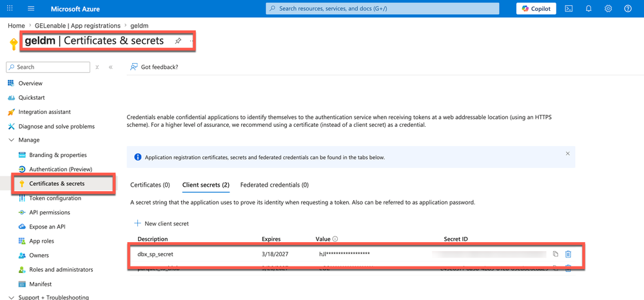
Task: Click the Secret ID column header
Action: coord(456,239)
